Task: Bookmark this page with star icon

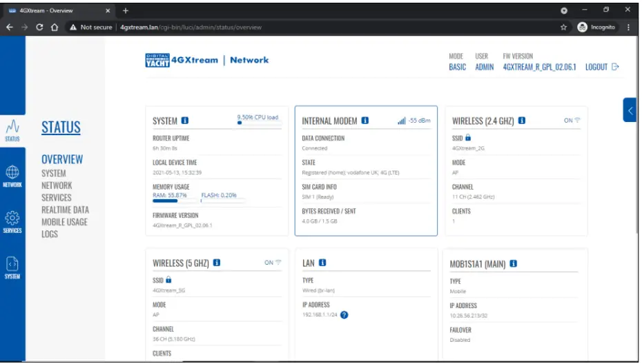Action: 564,28
